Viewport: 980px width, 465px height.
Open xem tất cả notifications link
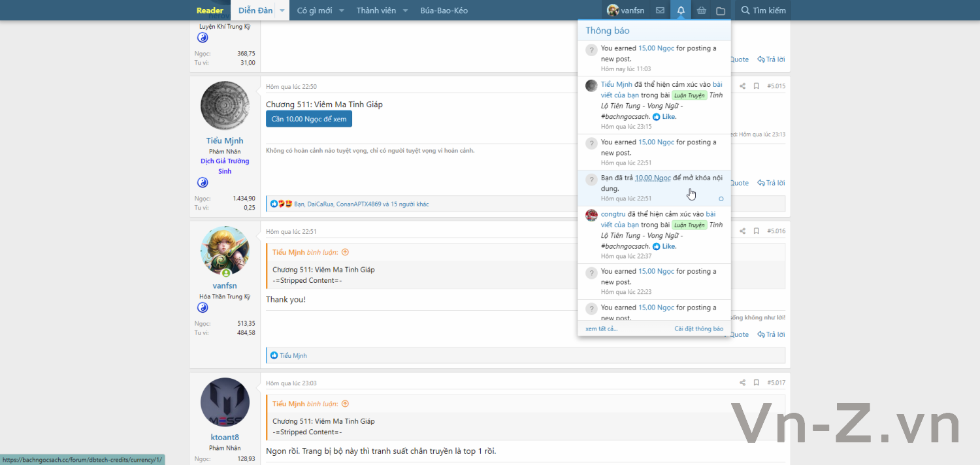click(x=602, y=329)
